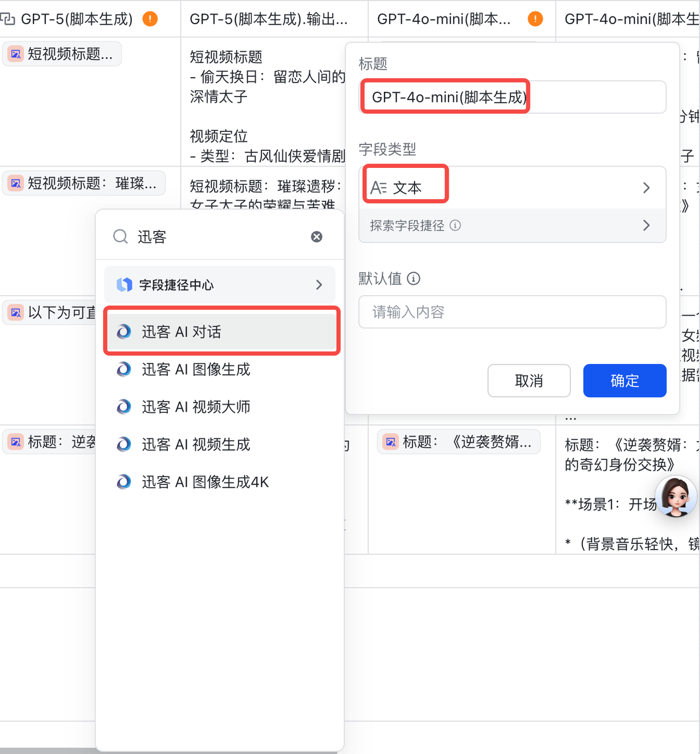700x754 pixels.
Task: Click the 默认值 input field 请输入内容
Action: [512, 312]
